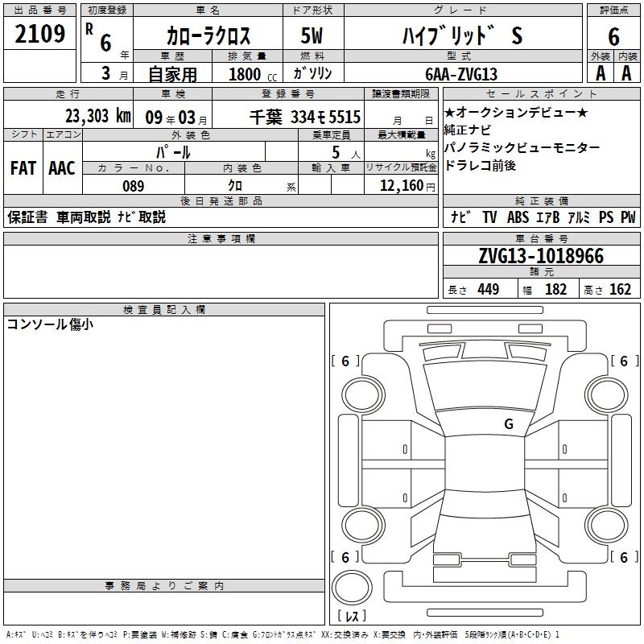Click height value 162

[x=620, y=289]
